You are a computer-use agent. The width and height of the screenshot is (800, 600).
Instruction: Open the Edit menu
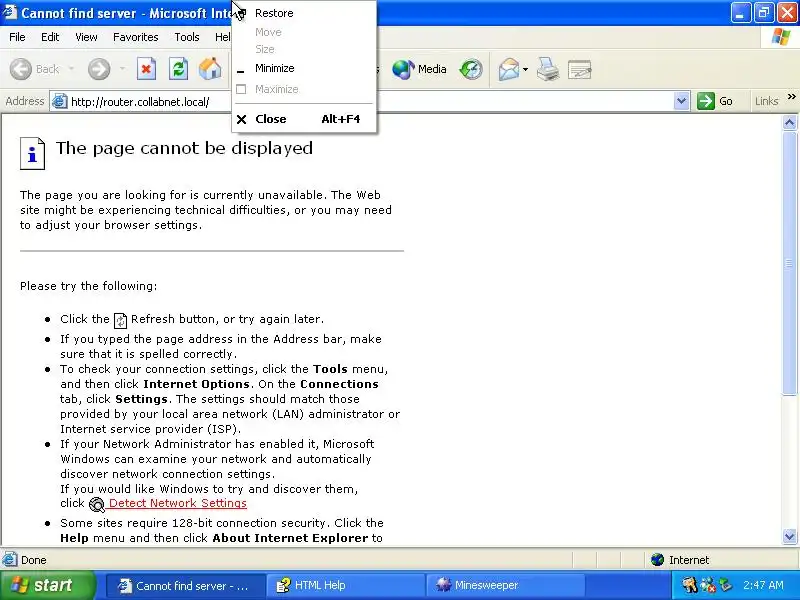coord(50,37)
